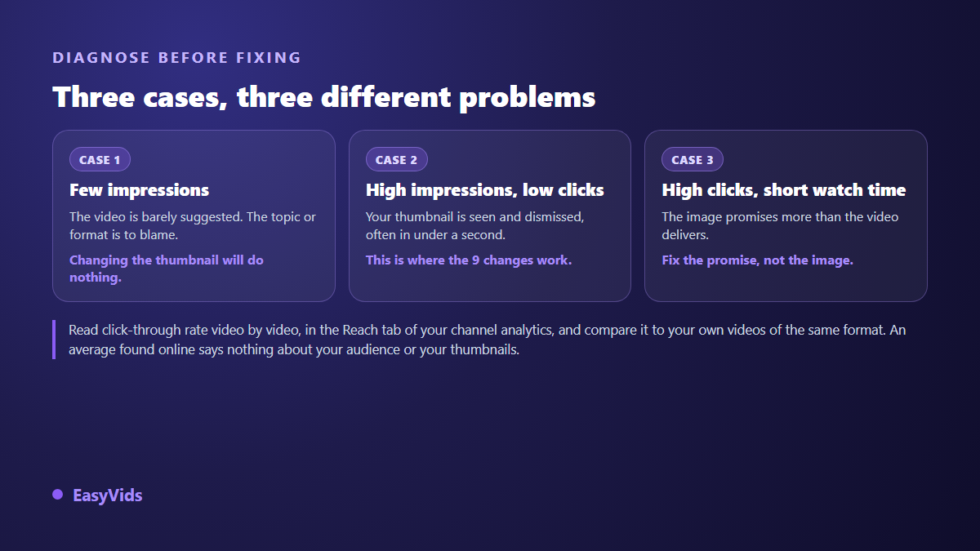The height and width of the screenshot is (551, 980).
Task: Click 'This is where the 9 changes work'
Action: click(x=469, y=260)
